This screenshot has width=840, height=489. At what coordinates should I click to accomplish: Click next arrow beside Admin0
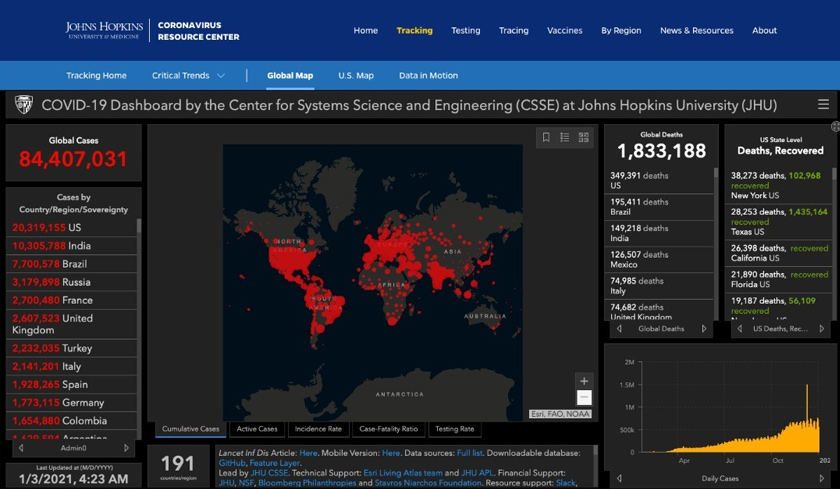coord(126,448)
